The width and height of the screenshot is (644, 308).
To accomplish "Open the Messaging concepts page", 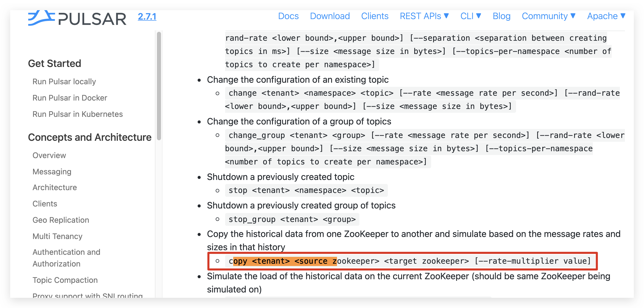I will click(x=52, y=172).
